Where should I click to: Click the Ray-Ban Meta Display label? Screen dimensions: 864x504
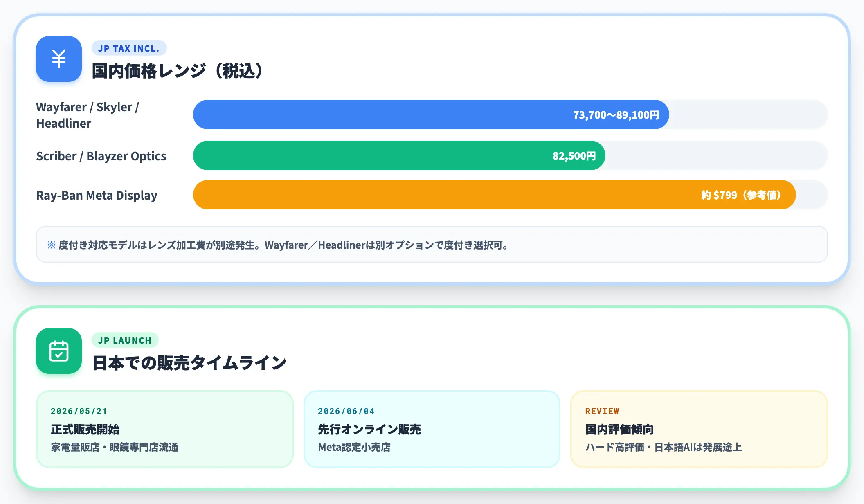pos(97,195)
